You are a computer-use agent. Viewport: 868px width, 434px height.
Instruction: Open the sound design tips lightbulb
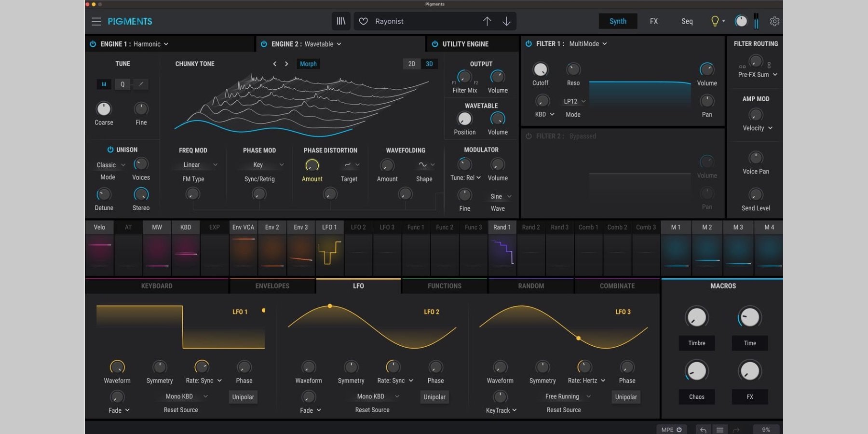(x=715, y=21)
